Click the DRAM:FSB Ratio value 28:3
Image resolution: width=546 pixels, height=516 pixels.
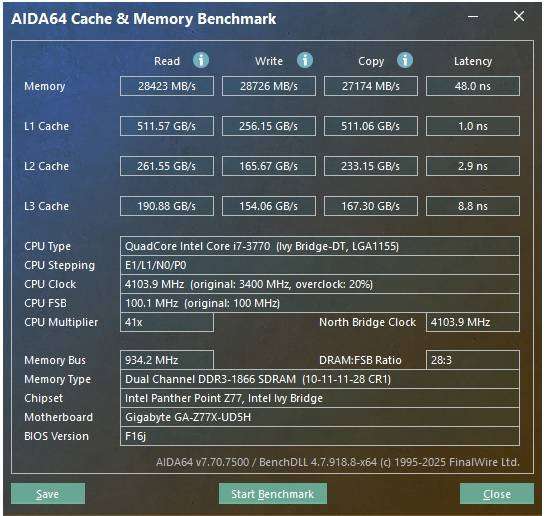[x=473, y=360]
